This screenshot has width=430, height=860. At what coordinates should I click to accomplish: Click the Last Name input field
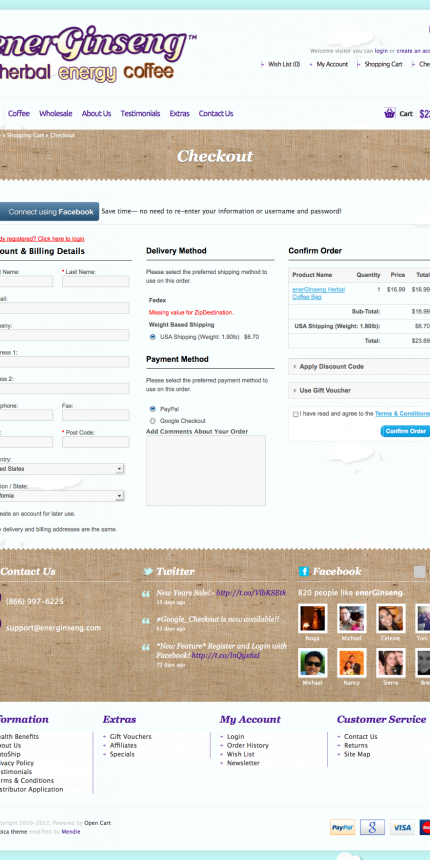pyautogui.click(x=95, y=281)
